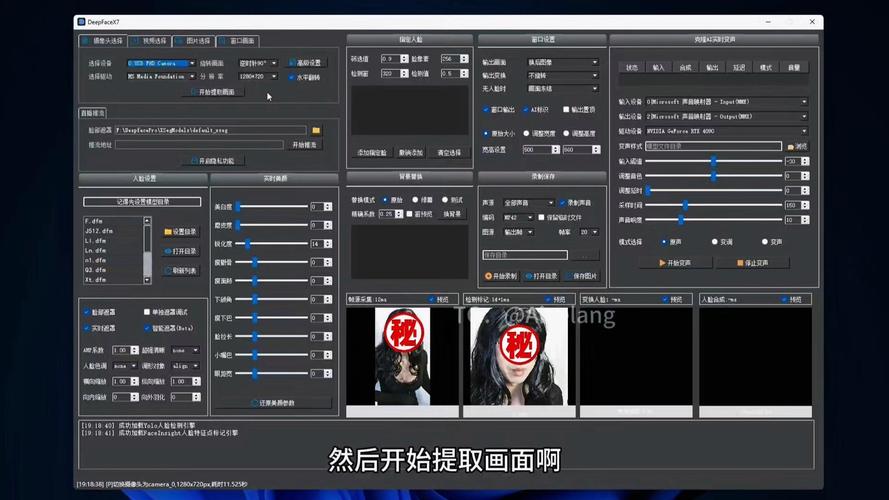889x500 pixels.
Task: Click 打开目录 in the recording panel
Action: pyautogui.click(x=541, y=276)
